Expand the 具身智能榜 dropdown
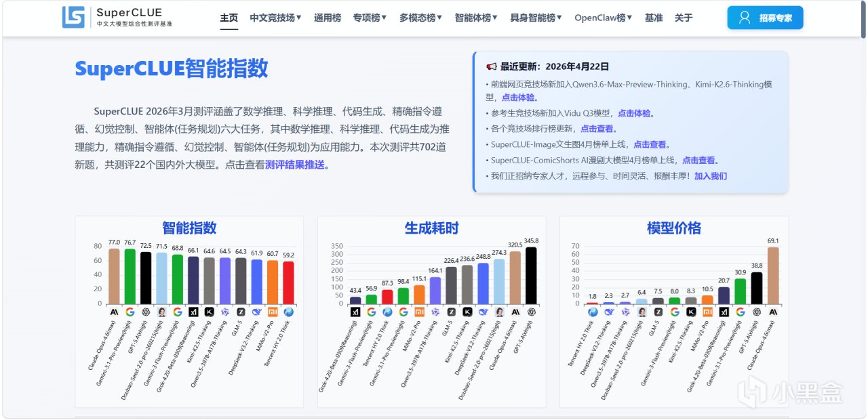Viewport: 868px width, 420px height. (536, 18)
